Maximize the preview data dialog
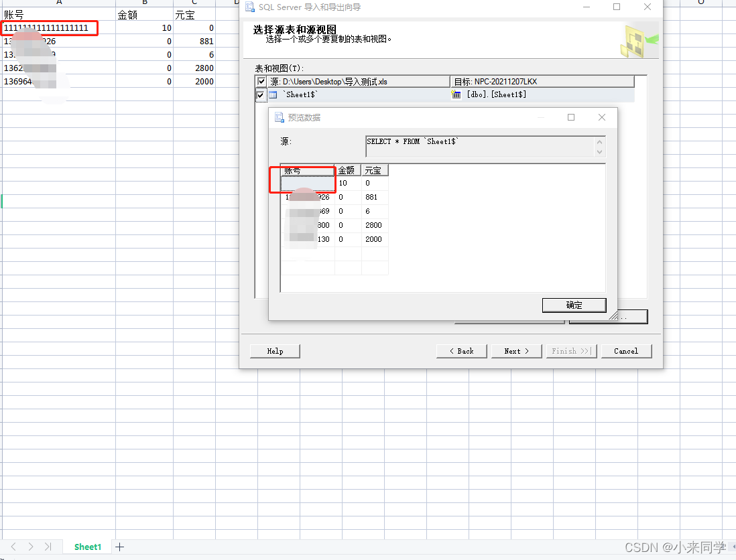Image resolution: width=736 pixels, height=560 pixels. (571, 117)
